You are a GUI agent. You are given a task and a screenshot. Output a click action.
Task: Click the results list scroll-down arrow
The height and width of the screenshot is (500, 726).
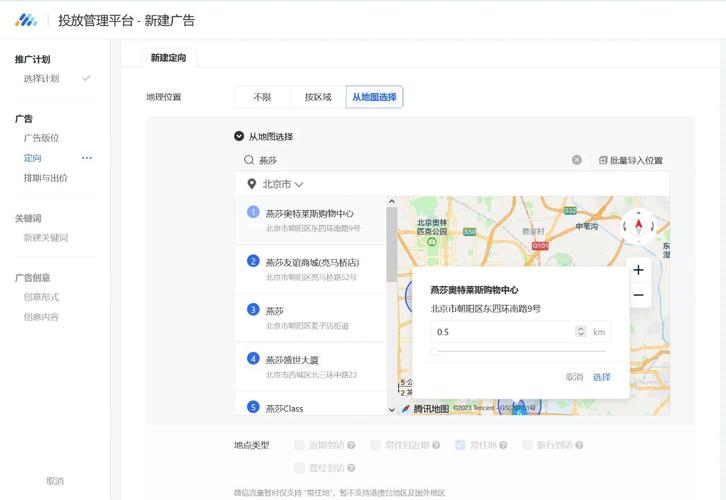(392, 410)
